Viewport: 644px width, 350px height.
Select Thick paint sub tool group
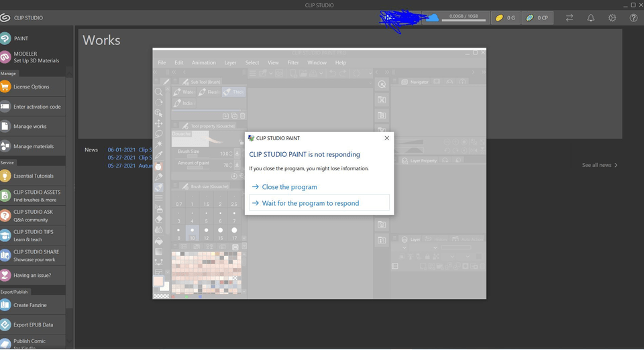tap(233, 92)
